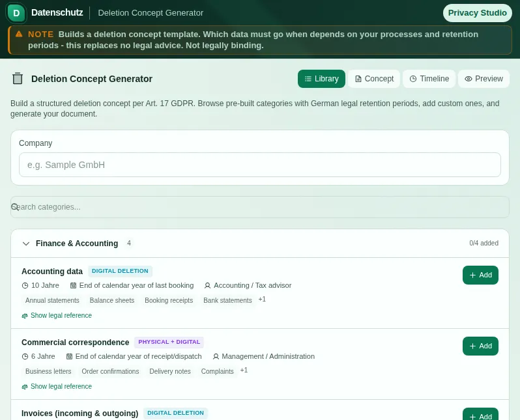Click the warning triangle icon in the note banner
Image resolution: width=520 pixels, height=420 pixels.
click(19, 34)
